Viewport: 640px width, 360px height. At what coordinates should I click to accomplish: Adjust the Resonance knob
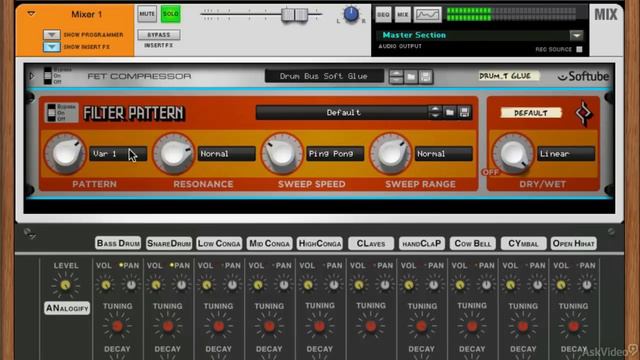tap(174, 154)
